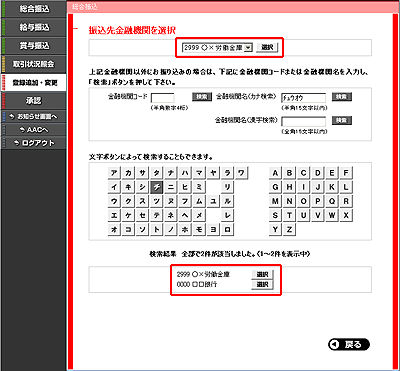
Task: Click the ウ character button
Action: point(114,202)
